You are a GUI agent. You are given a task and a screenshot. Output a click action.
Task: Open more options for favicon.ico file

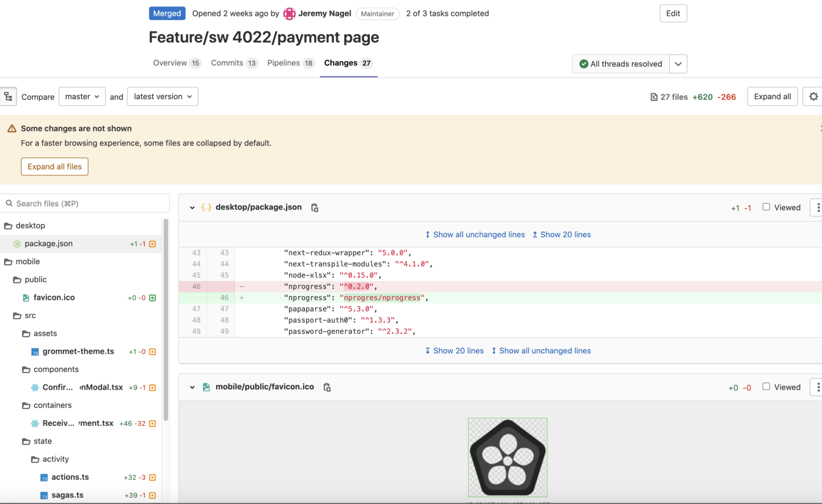coord(818,387)
